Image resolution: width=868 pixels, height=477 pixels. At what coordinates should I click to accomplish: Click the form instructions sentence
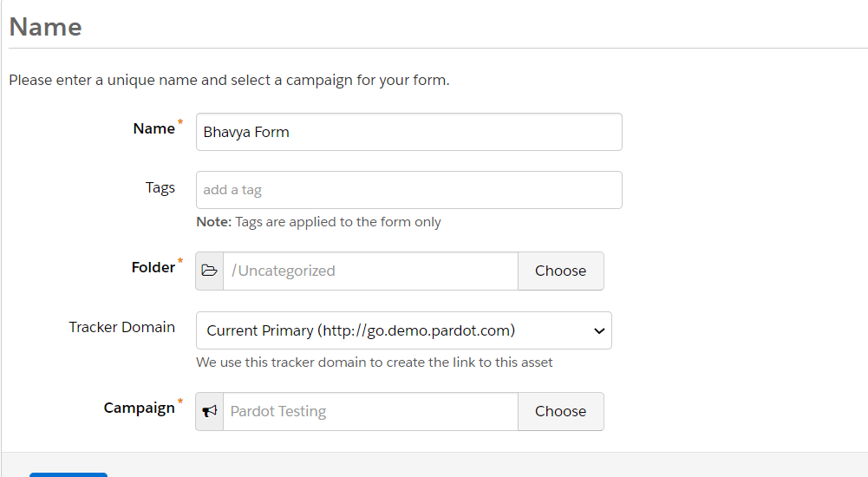[229, 81]
